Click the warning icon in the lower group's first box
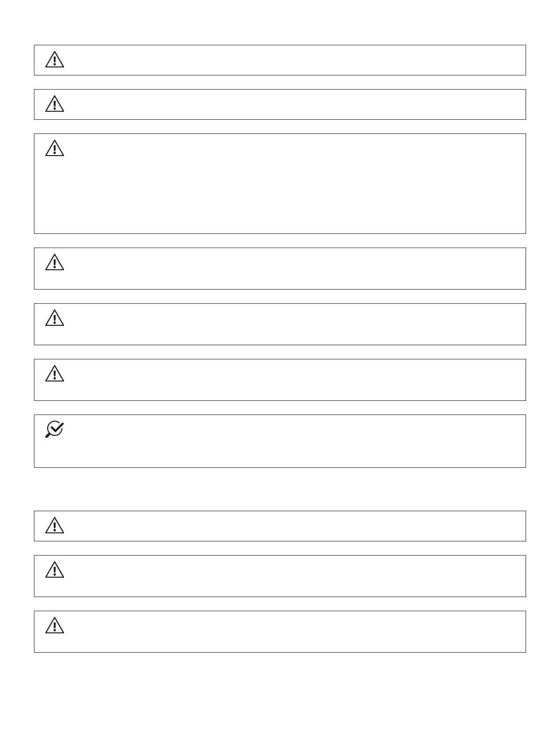The image size is (560, 747). coord(55,526)
